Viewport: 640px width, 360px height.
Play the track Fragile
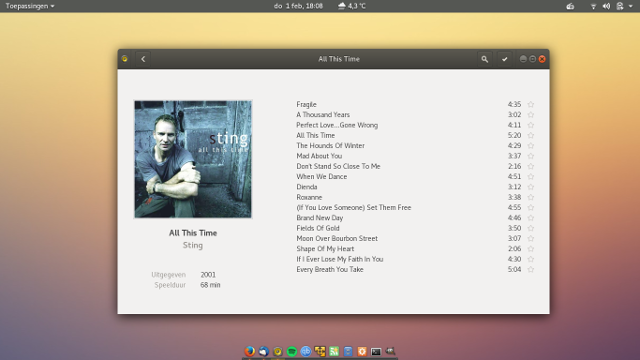click(306, 104)
